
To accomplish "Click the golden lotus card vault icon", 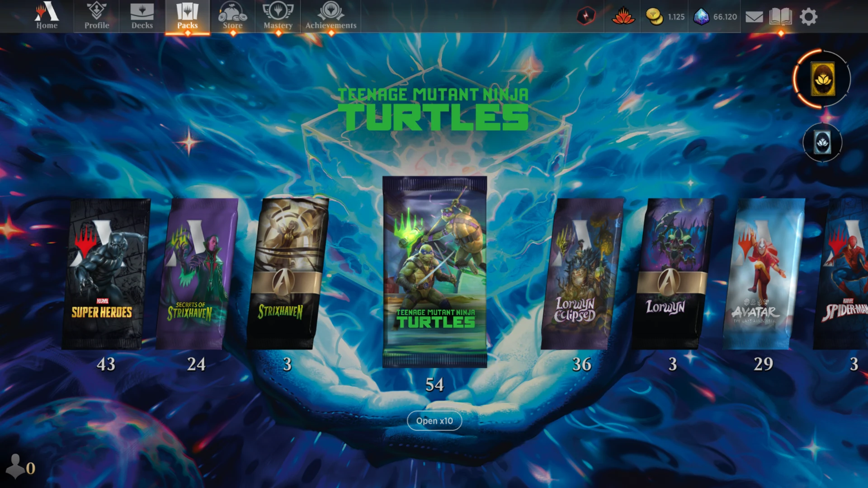I will coord(822,79).
